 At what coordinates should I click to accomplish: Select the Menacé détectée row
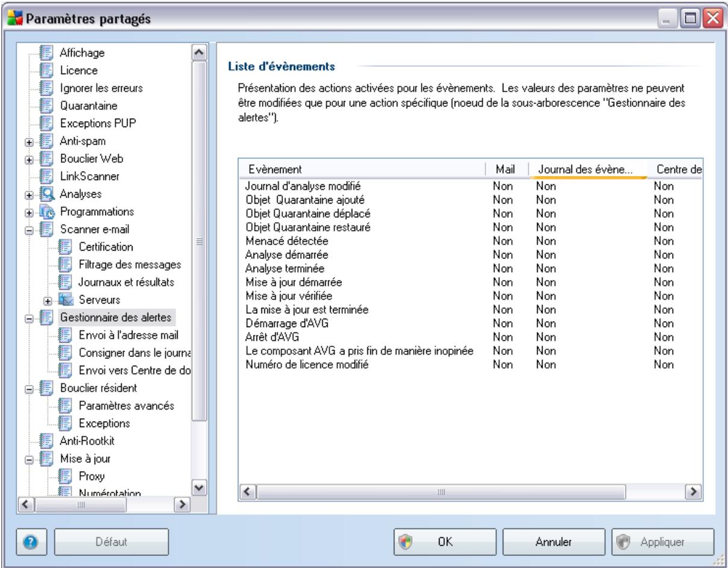pos(470,240)
